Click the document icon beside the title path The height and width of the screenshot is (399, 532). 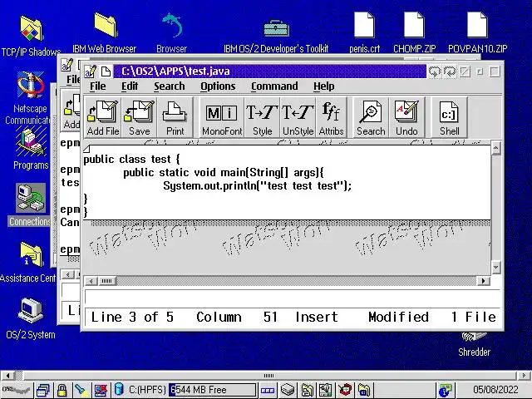106,71
